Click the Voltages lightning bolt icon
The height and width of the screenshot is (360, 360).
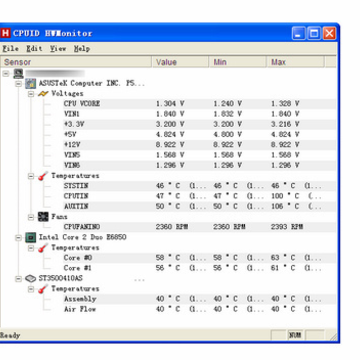43,94
